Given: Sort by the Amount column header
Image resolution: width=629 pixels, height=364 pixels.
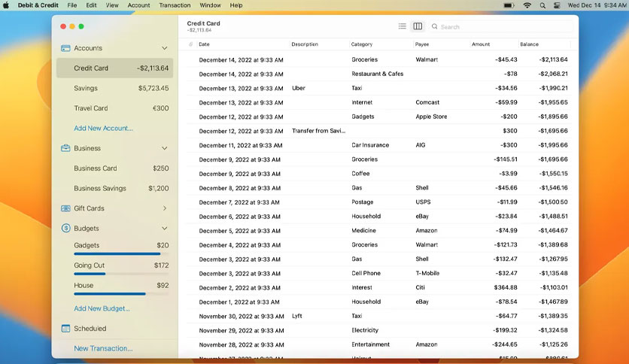Looking at the screenshot, I should click(x=481, y=44).
